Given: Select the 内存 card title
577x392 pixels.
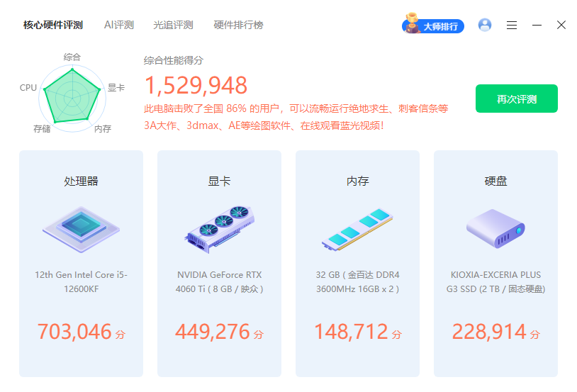Looking at the screenshot, I should tap(358, 181).
